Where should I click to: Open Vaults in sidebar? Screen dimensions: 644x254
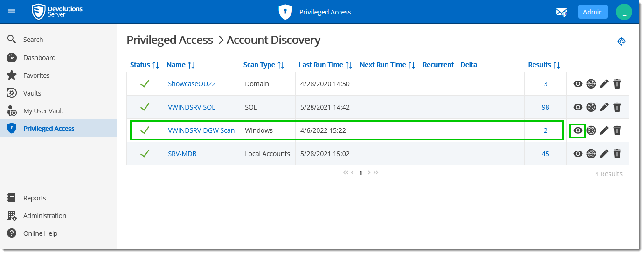pos(58,93)
